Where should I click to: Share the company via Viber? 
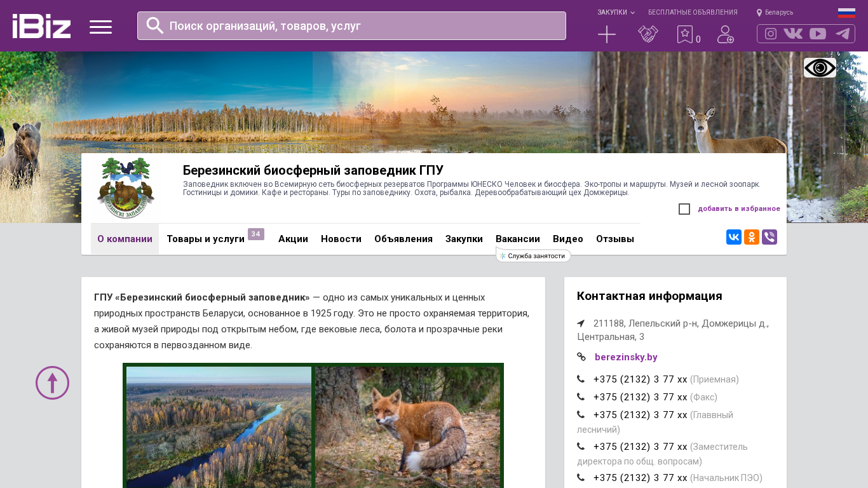click(x=770, y=237)
